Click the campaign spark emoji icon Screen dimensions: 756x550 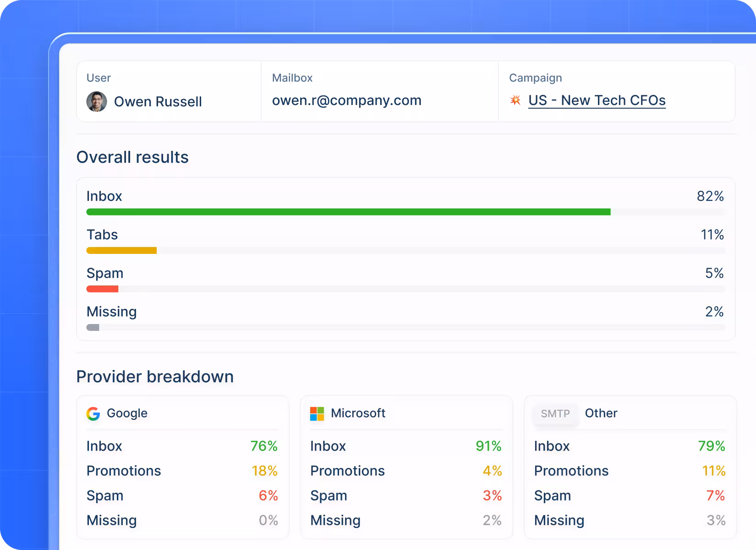[x=515, y=100]
